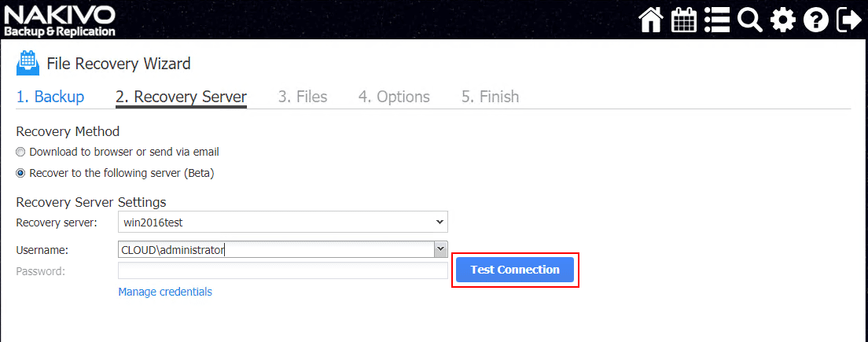
Task: Open the Help question mark icon
Action: point(816,20)
